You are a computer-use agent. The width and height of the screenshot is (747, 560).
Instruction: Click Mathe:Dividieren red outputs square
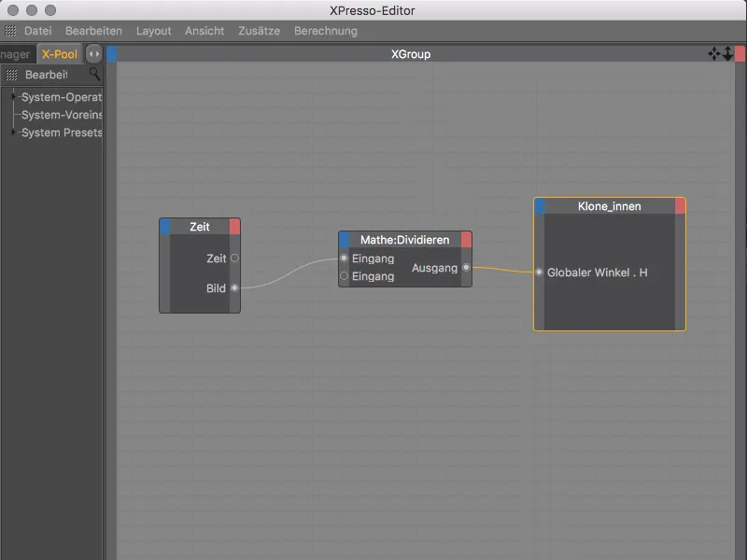[466, 240]
